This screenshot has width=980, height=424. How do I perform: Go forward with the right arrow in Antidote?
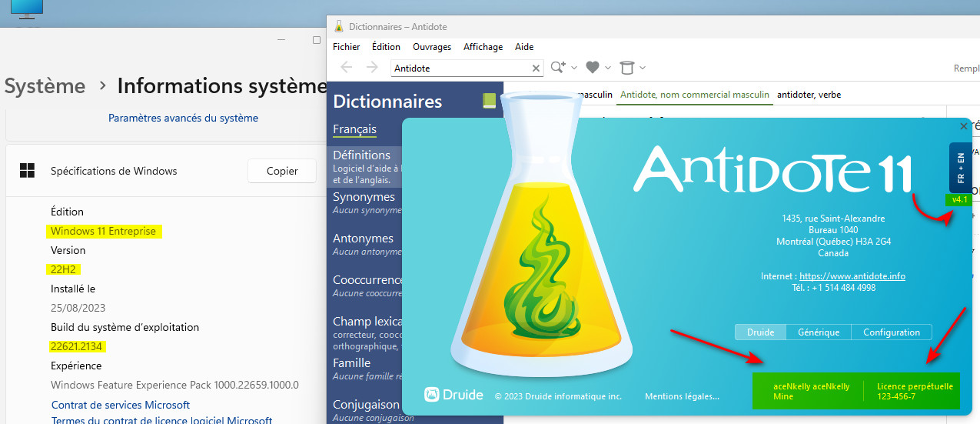[x=372, y=68]
